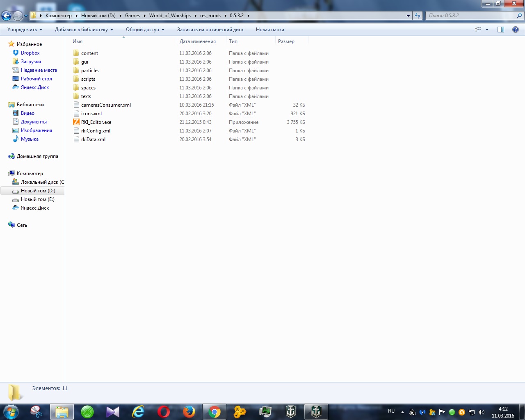Open the Общий доступ menu
Image resolution: width=525 pixels, height=420 pixels.
145,30
